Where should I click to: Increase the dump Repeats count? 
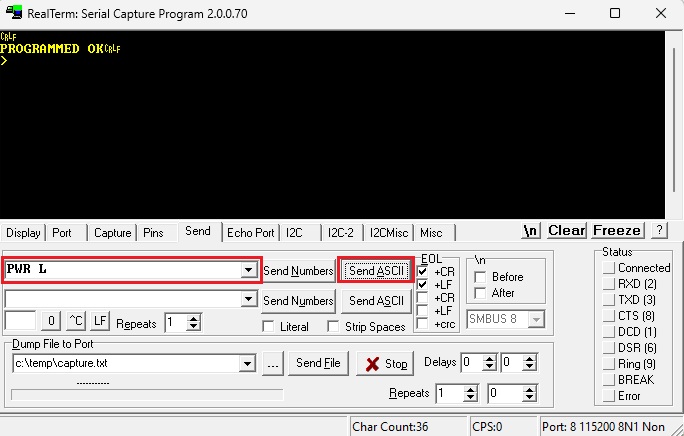point(470,389)
